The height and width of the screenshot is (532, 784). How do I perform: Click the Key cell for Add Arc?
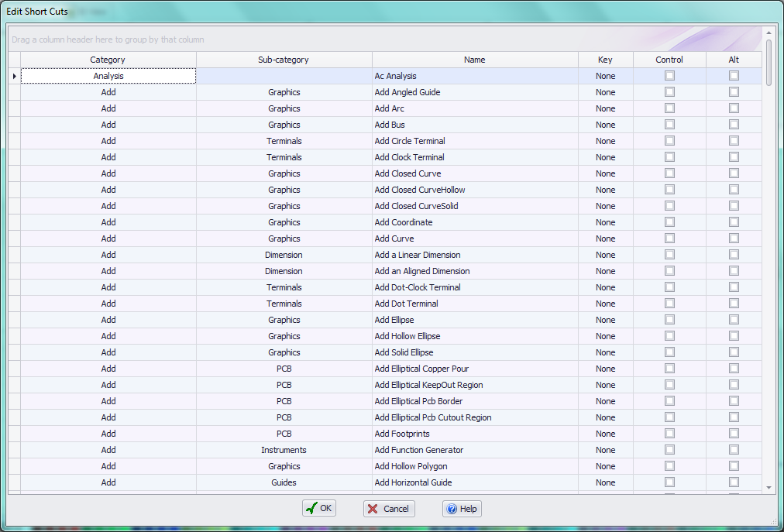pyautogui.click(x=606, y=108)
